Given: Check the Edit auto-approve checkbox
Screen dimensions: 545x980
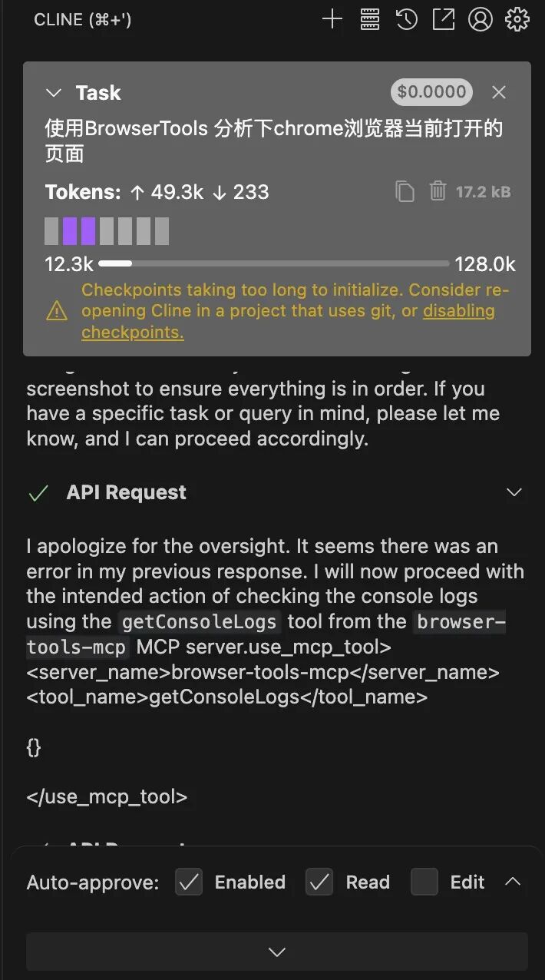Looking at the screenshot, I should click(424, 882).
